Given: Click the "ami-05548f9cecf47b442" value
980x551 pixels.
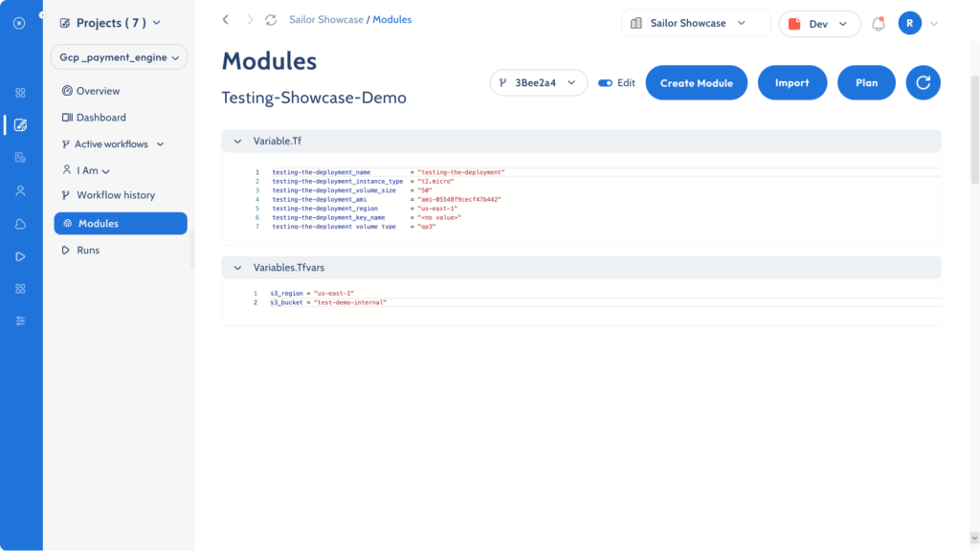Looking at the screenshot, I should coord(459,199).
